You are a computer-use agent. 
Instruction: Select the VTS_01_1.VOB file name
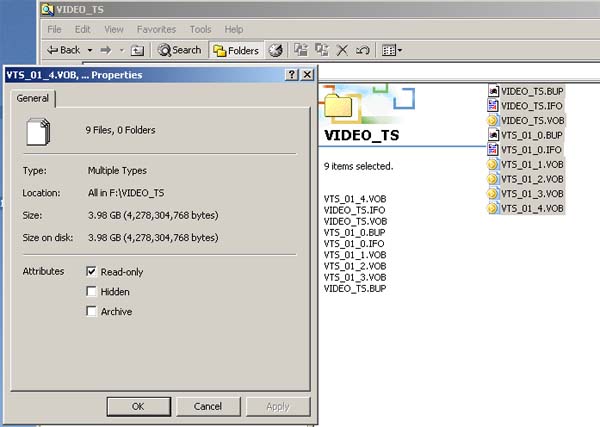[532, 165]
